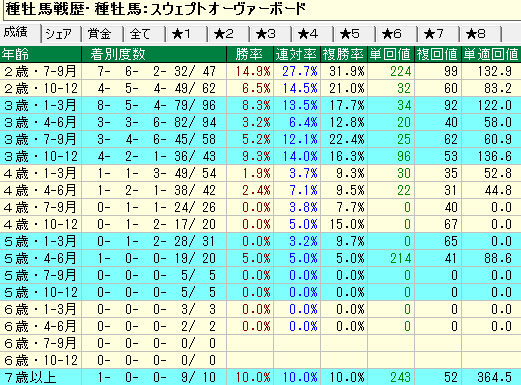Image resolution: width=521 pixels, height=385 pixels.
Task: Sort by 単適回値 column header
Action: click(x=491, y=54)
